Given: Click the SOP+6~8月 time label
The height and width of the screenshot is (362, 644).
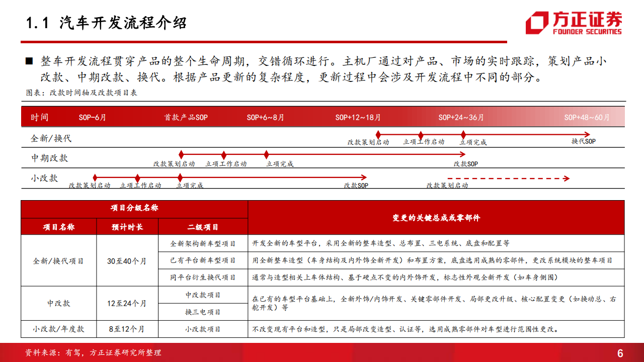Looking at the screenshot, I should pos(265,117).
